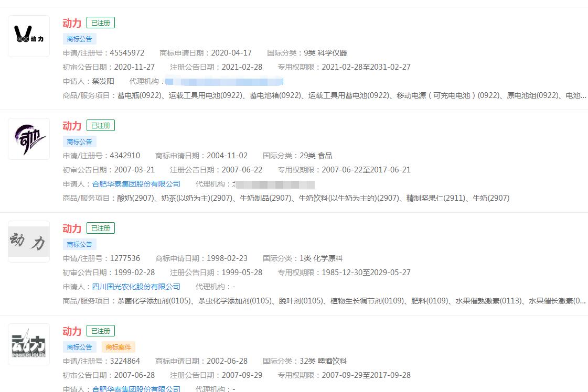Open 商标公告 tag for trademark 45545972
Viewport: 588px width, 392px height.
[80, 39]
